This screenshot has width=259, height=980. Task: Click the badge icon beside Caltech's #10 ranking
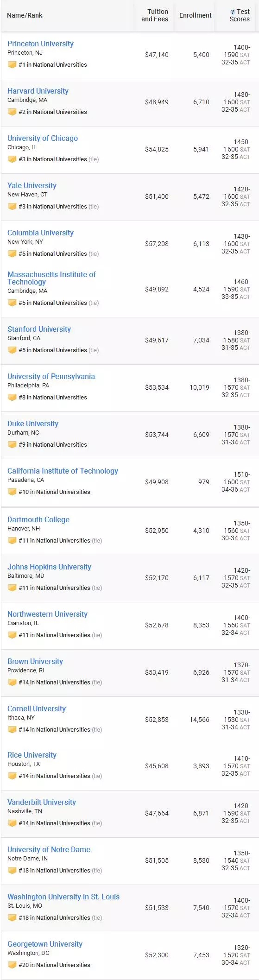click(12, 492)
